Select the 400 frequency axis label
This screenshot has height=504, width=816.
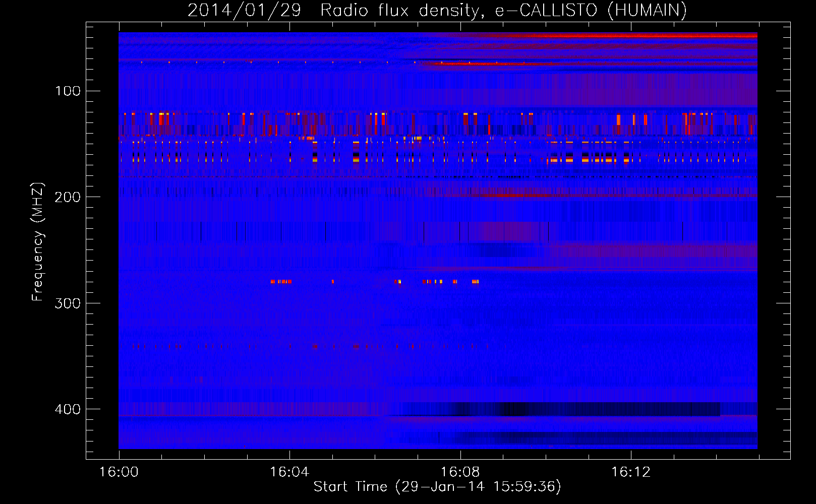click(68, 409)
